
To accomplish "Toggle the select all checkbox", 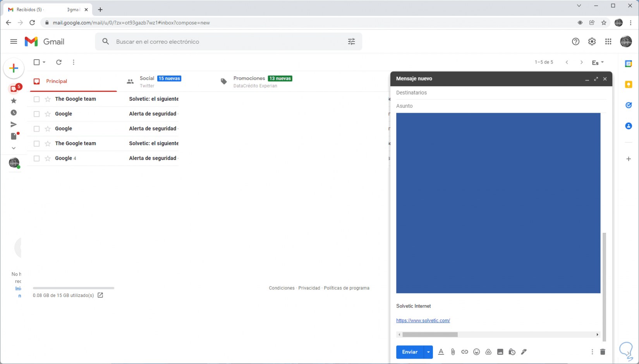I will (x=37, y=62).
